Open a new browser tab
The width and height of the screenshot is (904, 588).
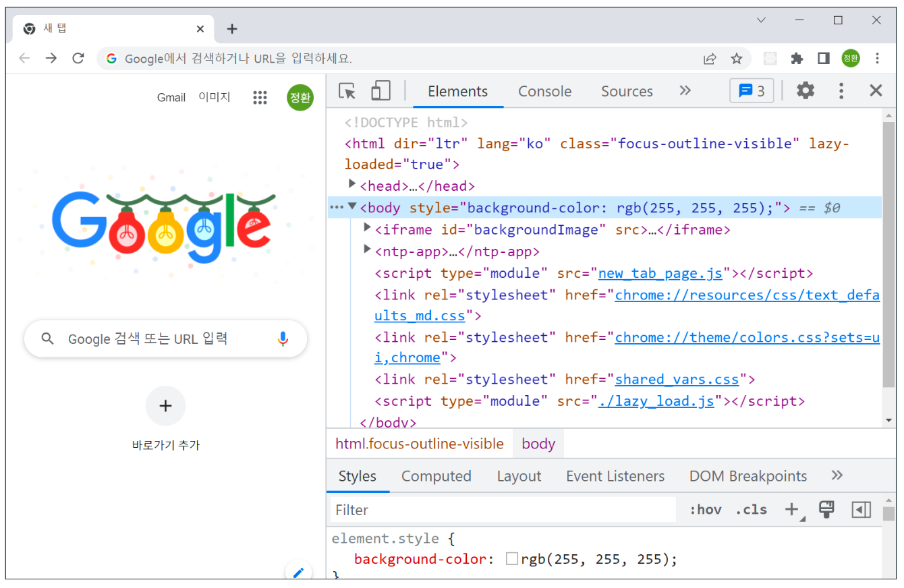pos(232,29)
